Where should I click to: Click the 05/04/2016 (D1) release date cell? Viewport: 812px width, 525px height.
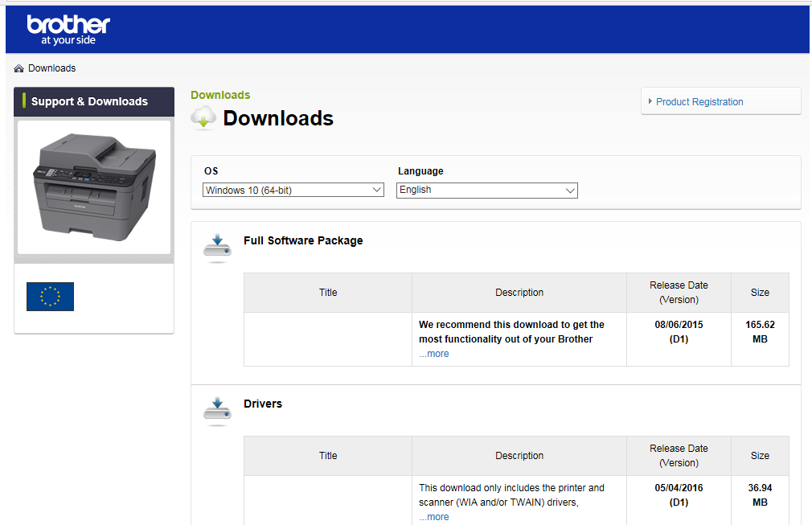[679, 500]
